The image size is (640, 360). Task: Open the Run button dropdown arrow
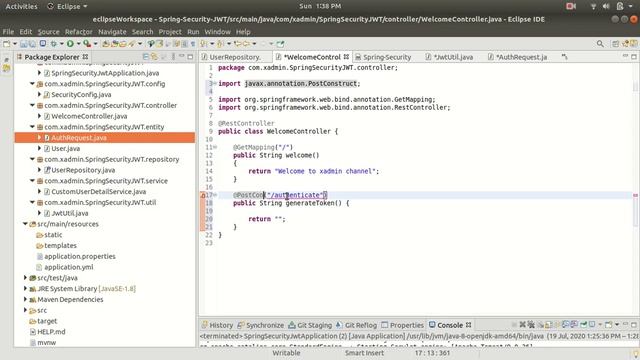click(78, 44)
